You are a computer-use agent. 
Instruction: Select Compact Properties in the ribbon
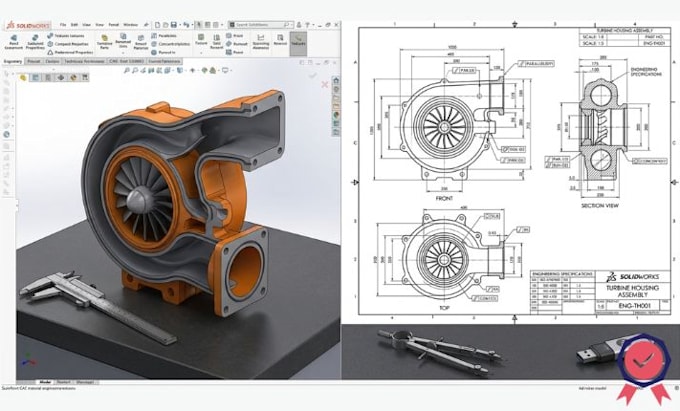68,44
